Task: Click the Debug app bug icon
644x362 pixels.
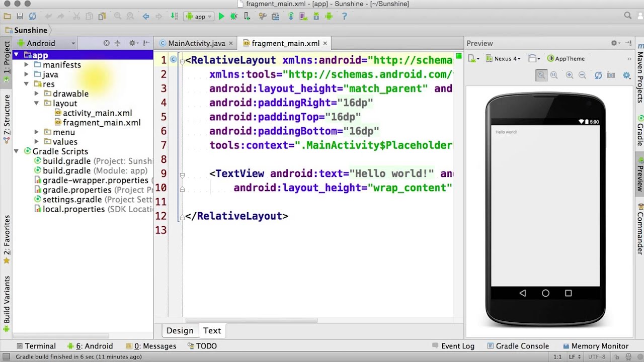Action: tap(234, 17)
